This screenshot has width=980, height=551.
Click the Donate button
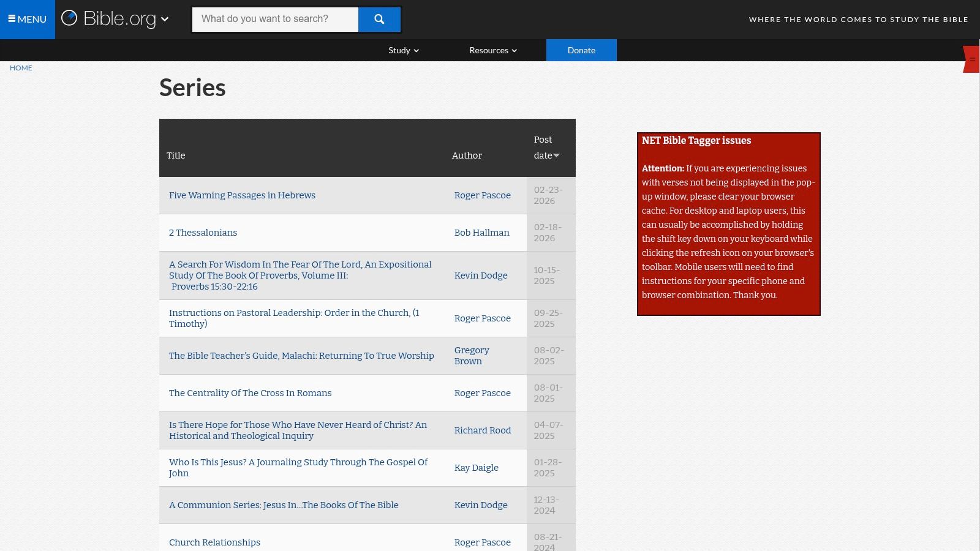581,50
